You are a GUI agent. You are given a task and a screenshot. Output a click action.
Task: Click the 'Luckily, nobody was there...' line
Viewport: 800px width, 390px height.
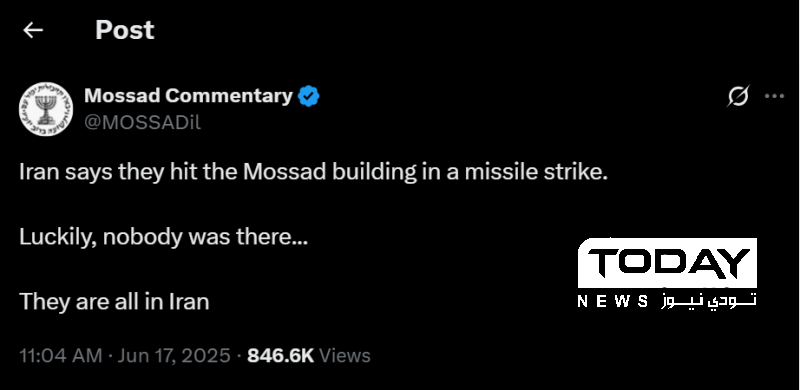click(x=164, y=237)
